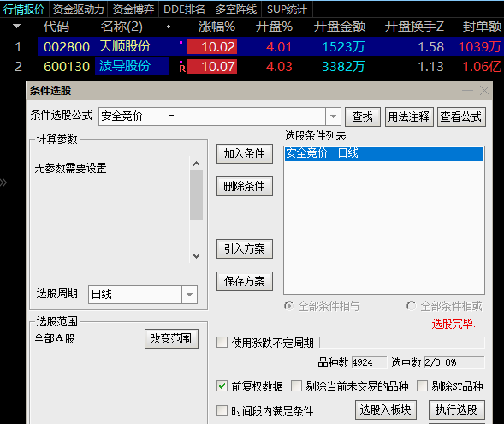Open the 资金博弈 tab
Image resolution: width=504 pixels, height=424 pixels.
pyautogui.click(x=133, y=9)
